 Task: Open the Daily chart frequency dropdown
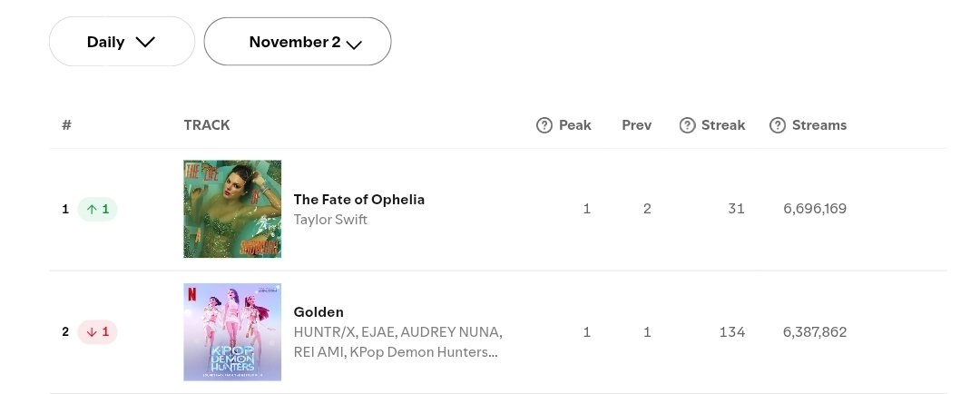(122, 41)
